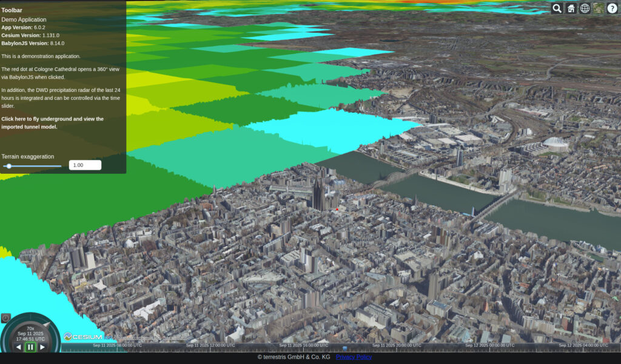Open navigation help question mark
The height and width of the screenshot is (364, 621).
(613, 8)
